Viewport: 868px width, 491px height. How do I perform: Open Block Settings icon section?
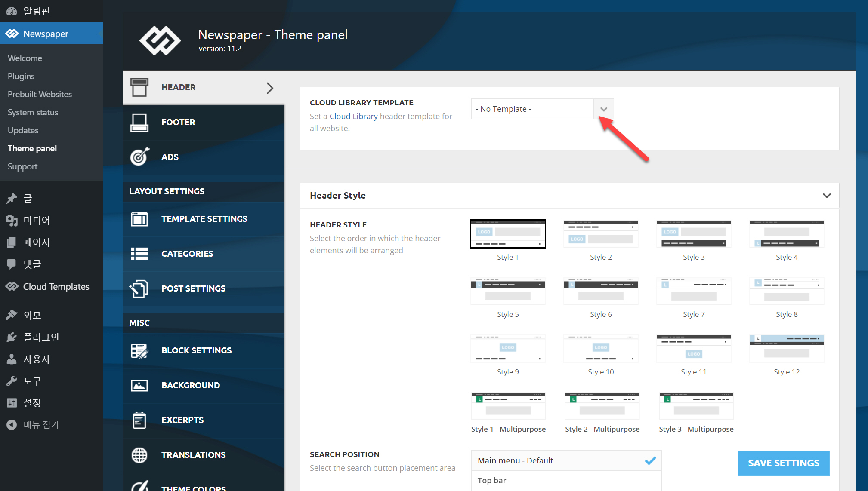(x=139, y=351)
